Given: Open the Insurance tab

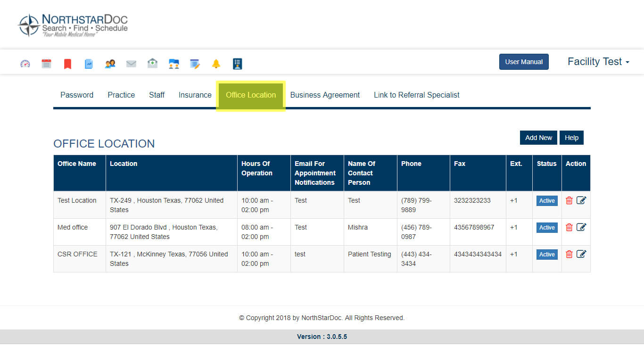Looking at the screenshot, I should coord(195,95).
